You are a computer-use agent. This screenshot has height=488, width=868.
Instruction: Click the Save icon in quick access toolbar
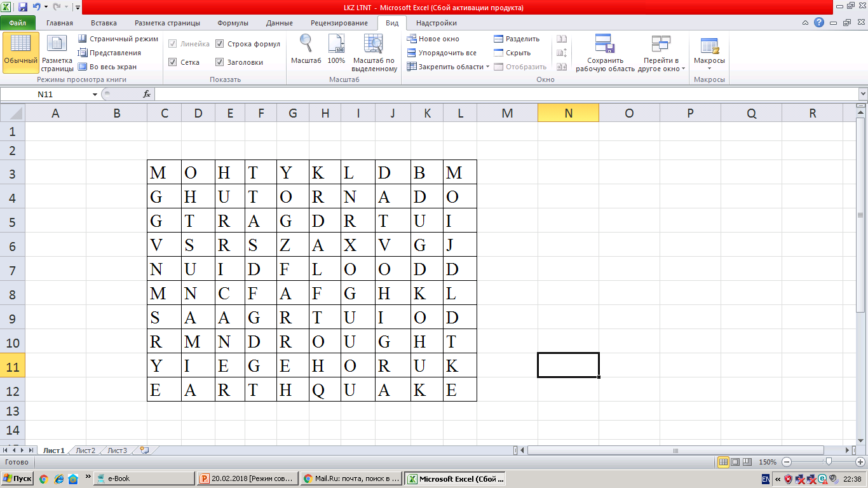(23, 8)
